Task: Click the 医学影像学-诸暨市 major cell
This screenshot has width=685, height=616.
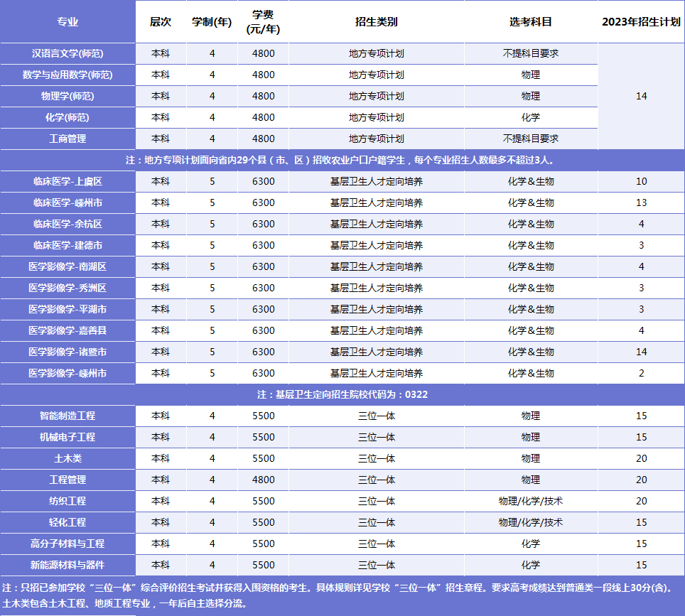Action: (x=68, y=352)
